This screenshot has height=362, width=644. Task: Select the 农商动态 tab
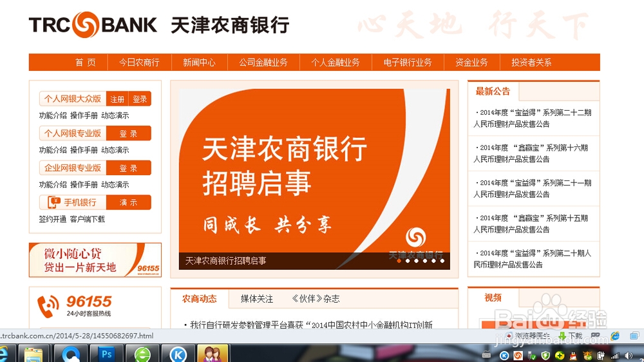(199, 299)
